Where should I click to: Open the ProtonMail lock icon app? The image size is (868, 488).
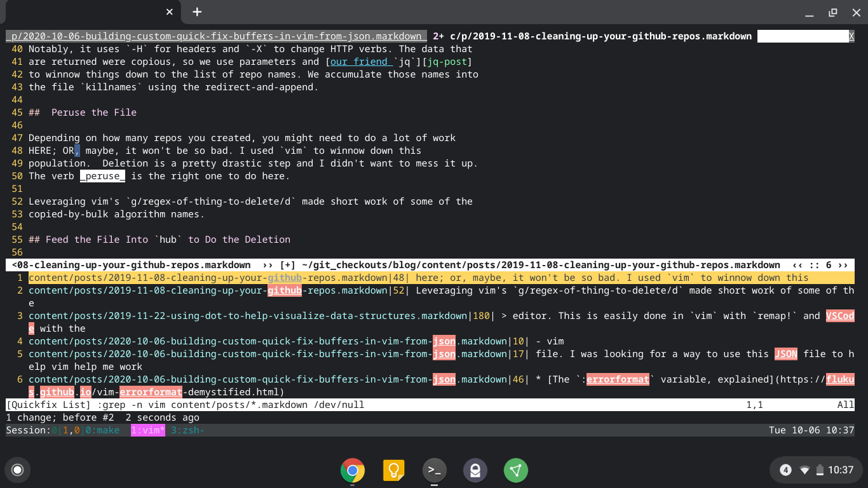[x=475, y=470]
